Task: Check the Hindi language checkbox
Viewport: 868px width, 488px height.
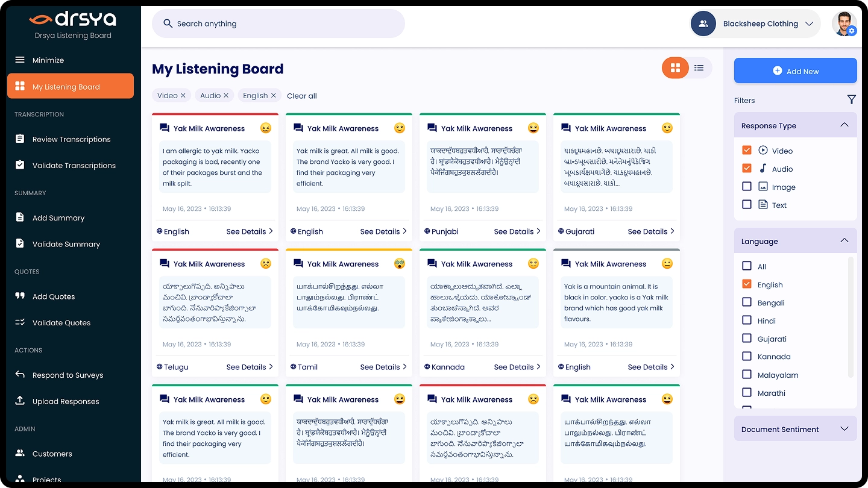Action: (x=747, y=321)
